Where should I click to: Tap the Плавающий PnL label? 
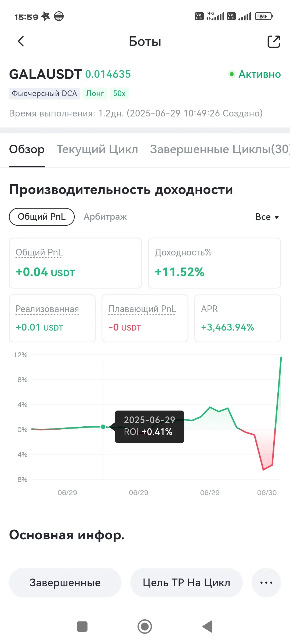[x=142, y=309]
